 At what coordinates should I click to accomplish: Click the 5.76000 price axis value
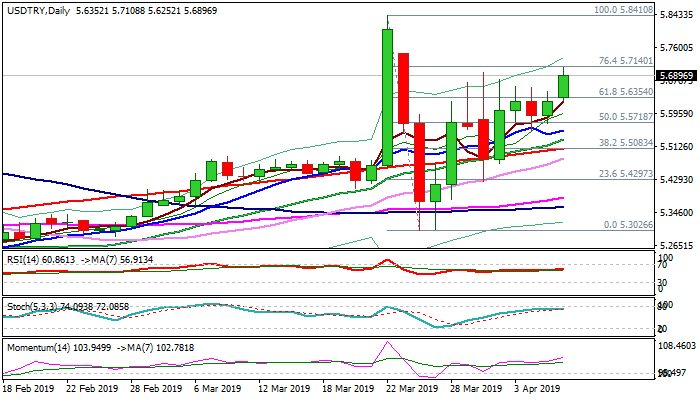click(676, 46)
